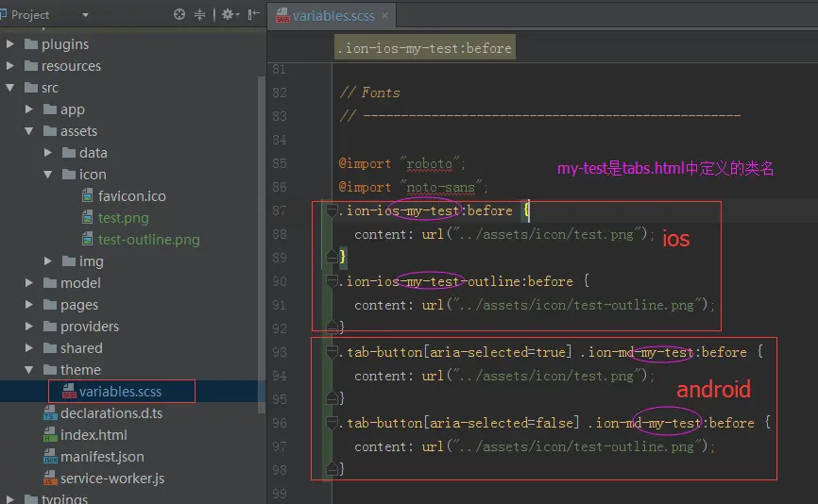Collapse the icon folder

[47, 175]
